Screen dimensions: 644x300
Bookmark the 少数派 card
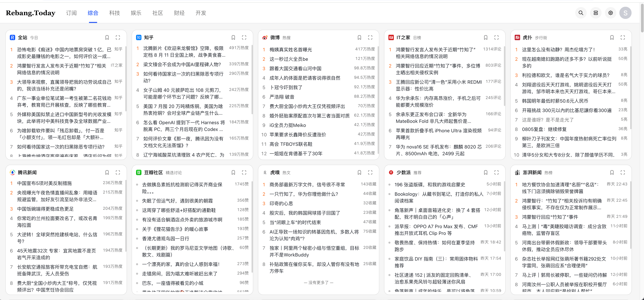click(486, 172)
